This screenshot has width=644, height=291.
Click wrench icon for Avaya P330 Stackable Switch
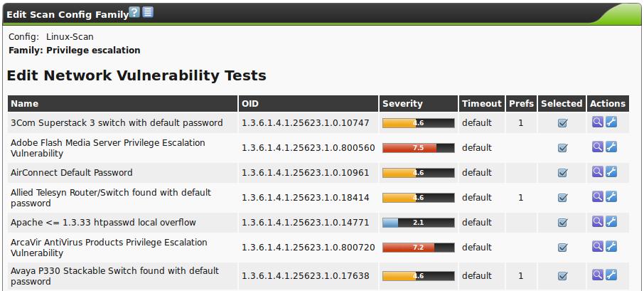611,275
